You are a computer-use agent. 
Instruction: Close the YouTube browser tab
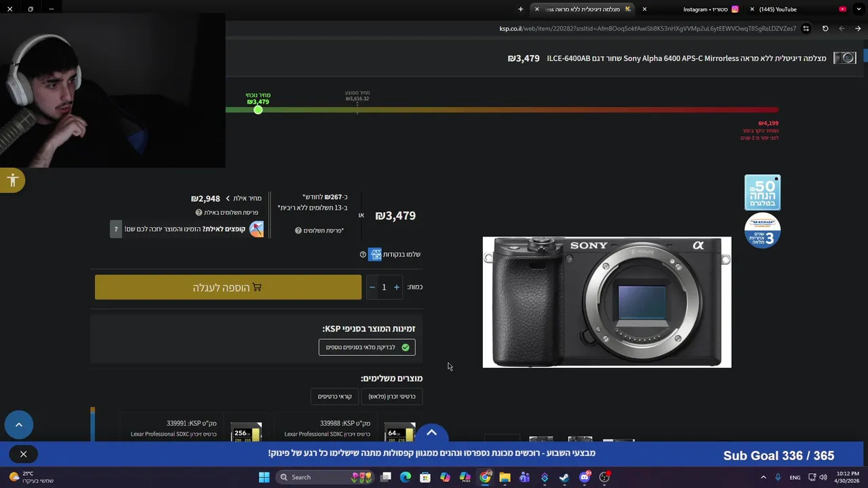(752, 9)
